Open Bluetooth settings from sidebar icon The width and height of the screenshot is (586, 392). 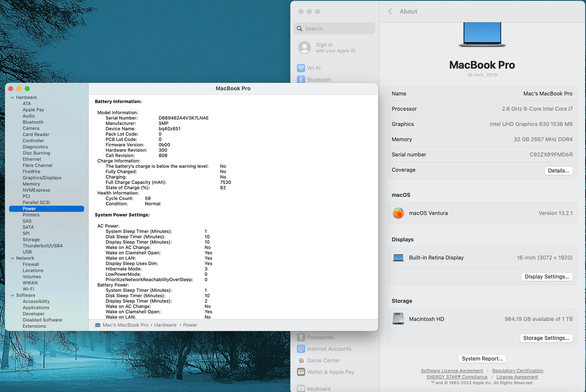pyautogui.click(x=301, y=79)
